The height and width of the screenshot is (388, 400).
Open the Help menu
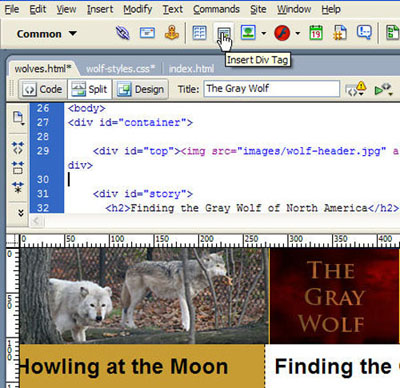pyautogui.click(x=331, y=9)
